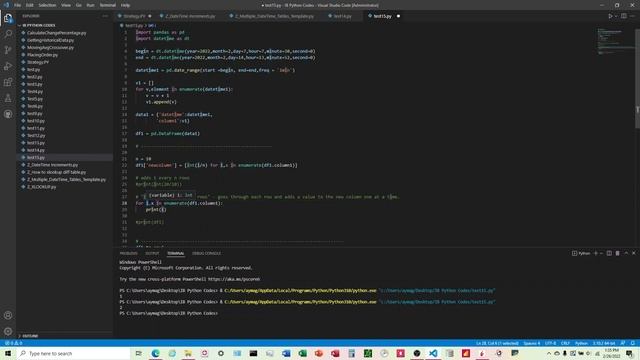The width and height of the screenshot is (640, 360).
Task: Change encoding via UTF-8 status item
Action: 550,343
